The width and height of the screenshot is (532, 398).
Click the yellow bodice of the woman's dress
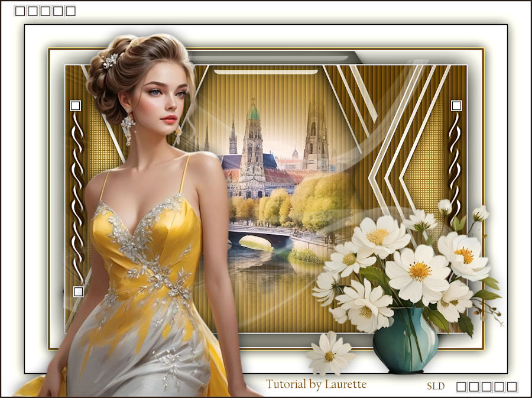pyautogui.click(x=142, y=248)
